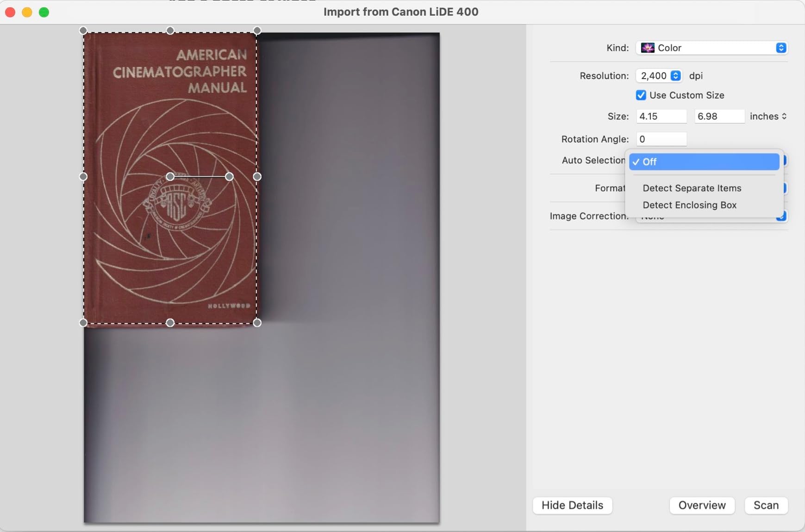The height and width of the screenshot is (532, 805).
Task: Choose Detect Separate Items option
Action: [x=692, y=188]
